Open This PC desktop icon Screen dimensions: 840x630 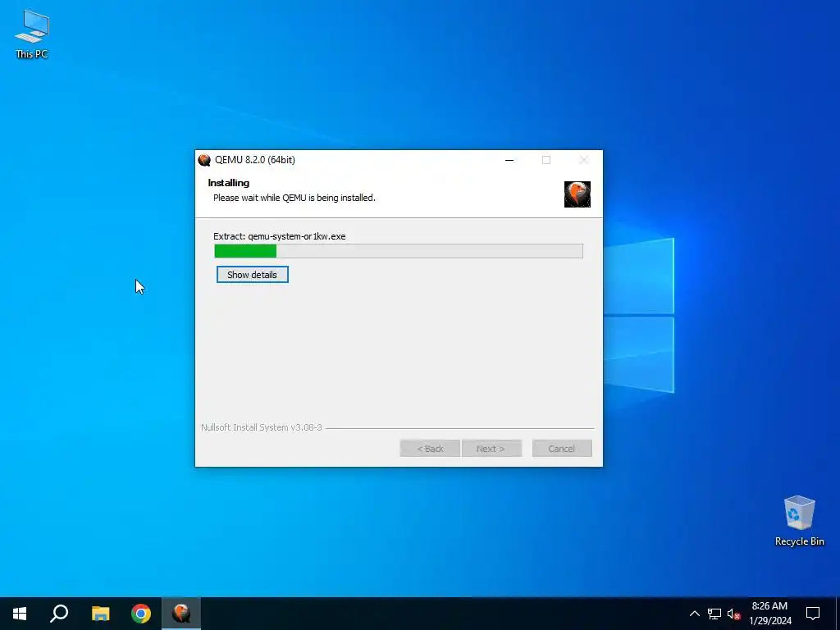[x=32, y=34]
